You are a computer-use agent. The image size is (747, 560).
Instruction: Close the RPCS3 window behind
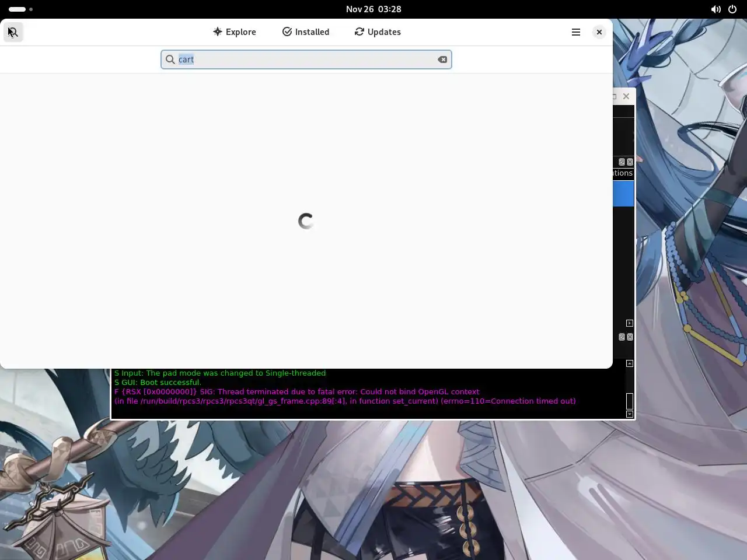click(x=626, y=96)
